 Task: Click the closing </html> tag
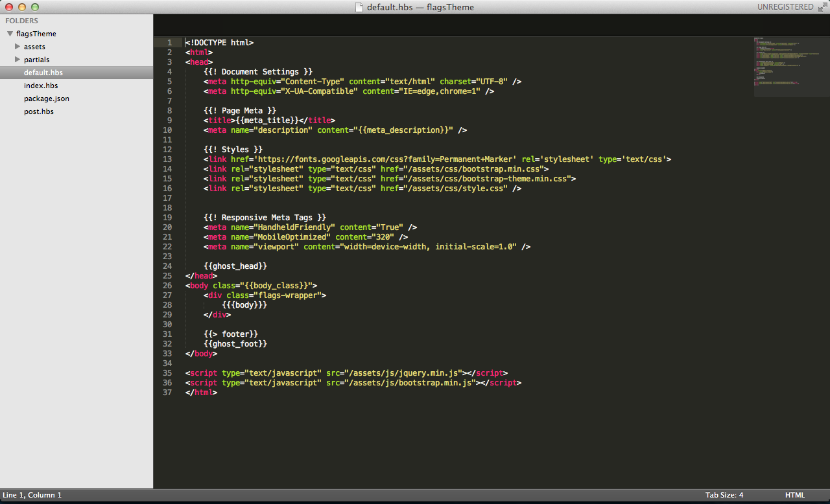pos(201,393)
